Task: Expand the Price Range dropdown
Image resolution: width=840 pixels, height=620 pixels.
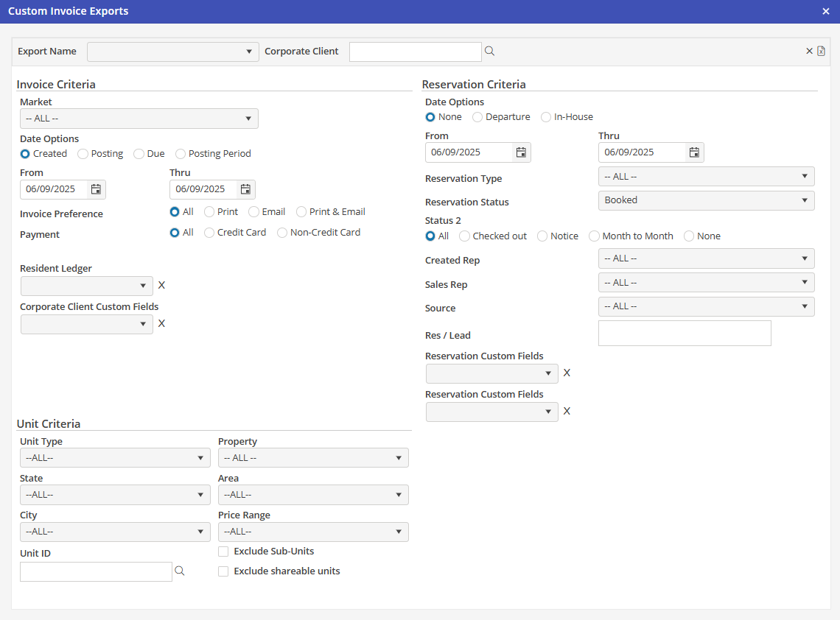Action: click(313, 532)
